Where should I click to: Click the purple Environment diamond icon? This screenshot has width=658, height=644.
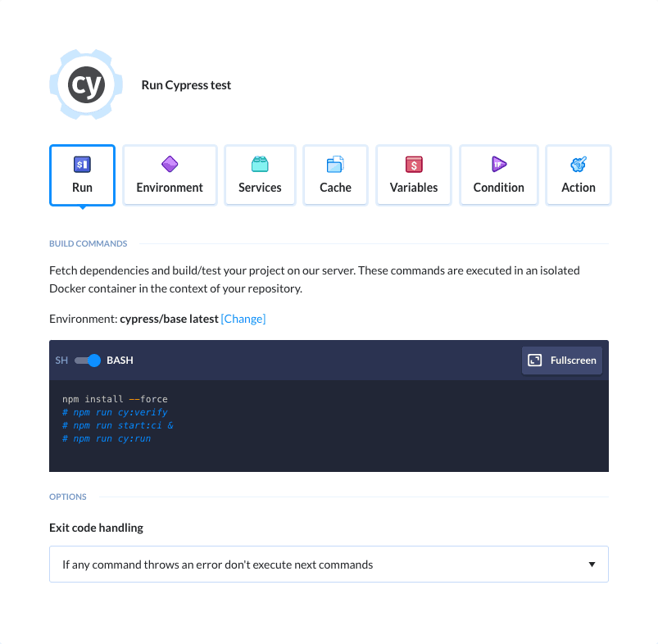(170, 165)
